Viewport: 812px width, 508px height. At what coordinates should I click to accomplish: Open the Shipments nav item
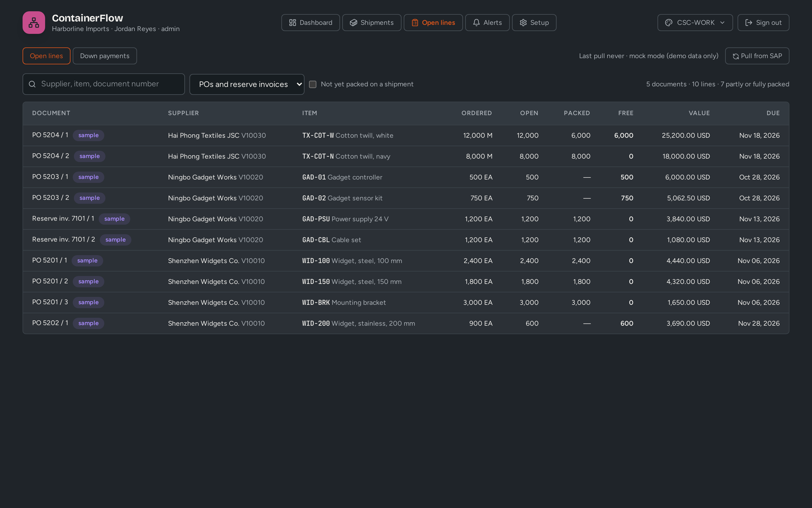coord(371,23)
